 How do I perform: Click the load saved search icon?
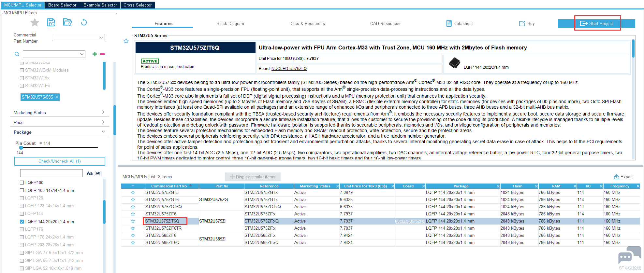[67, 22]
